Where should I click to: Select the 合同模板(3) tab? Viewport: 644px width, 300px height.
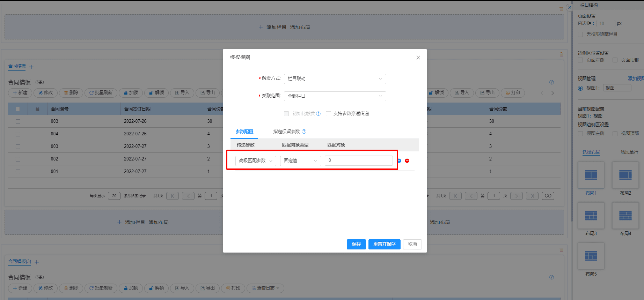pos(20,261)
